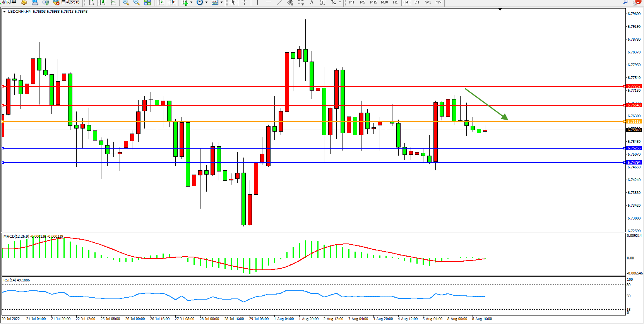Screen dimensions: 644x324
Task: Toggle the chart auto-scroll icon
Action: pyautogui.click(x=161, y=2)
